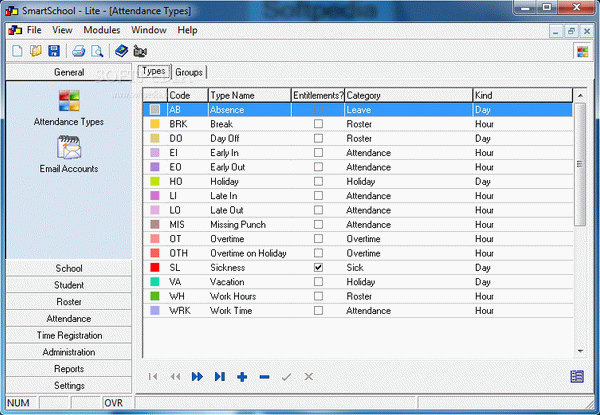
Task: Collapse the General sidebar section
Action: tap(69, 72)
